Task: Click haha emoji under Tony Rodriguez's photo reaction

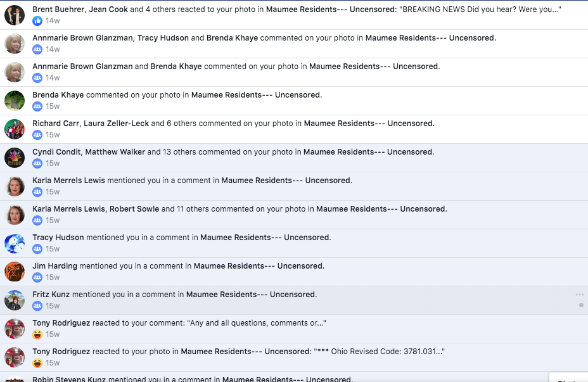Action: click(x=37, y=363)
